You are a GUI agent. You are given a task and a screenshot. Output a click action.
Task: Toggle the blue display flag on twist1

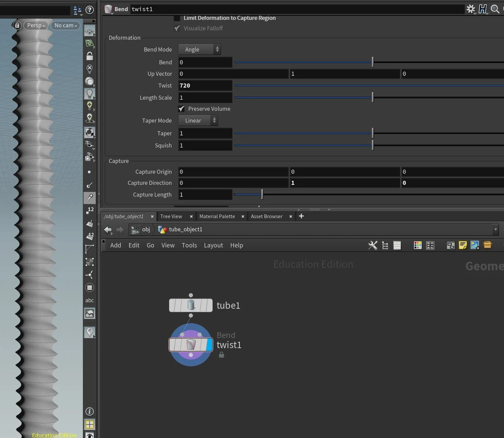click(209, 345)
